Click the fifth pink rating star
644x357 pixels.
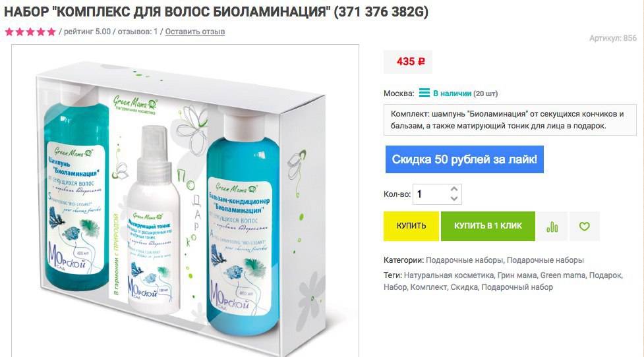(x=51, y=32)
